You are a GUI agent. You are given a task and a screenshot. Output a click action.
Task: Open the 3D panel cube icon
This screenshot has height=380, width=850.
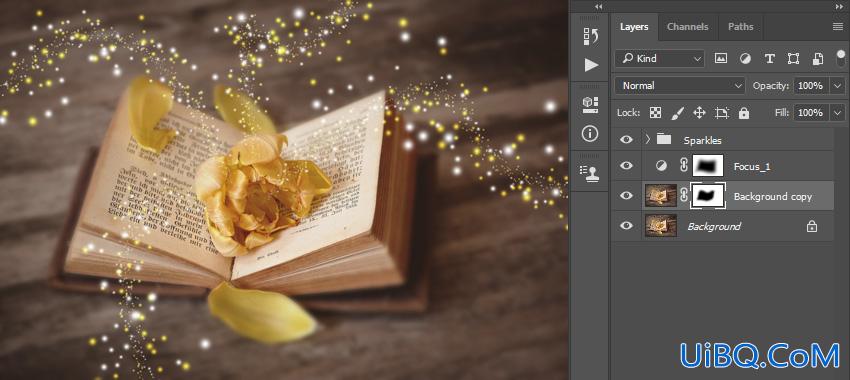590,104
